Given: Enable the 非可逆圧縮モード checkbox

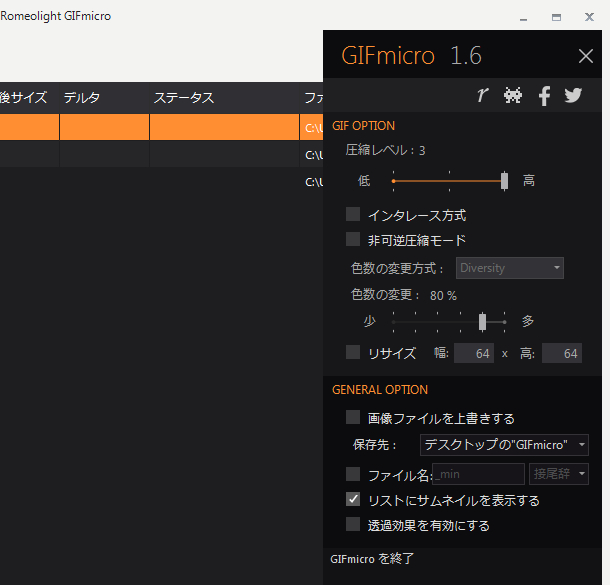Looking at the screenshot, I should pyautogui.click(x=353, y=239).
